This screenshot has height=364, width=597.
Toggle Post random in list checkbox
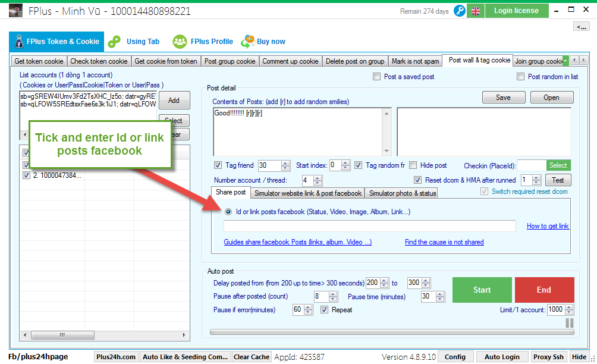[x=520, y=77]
